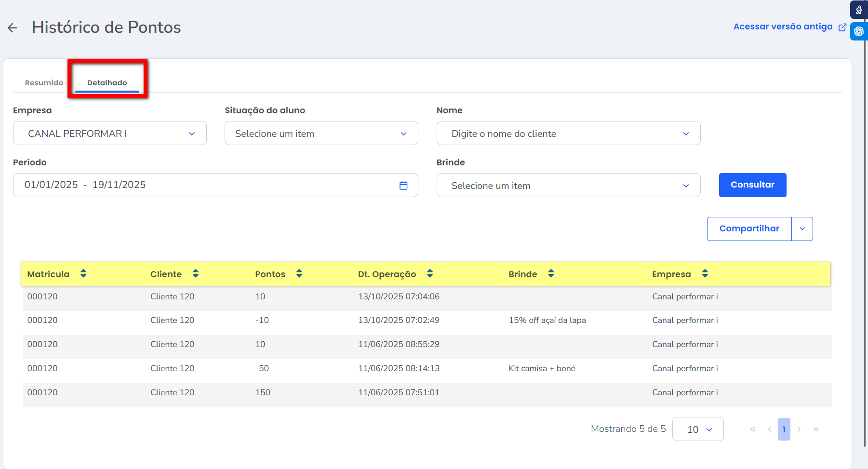The width and height of the screenshot is (868, 469).
Task: Sort table by Dt. Operação column arrows
Action: [x=430, y=274]
